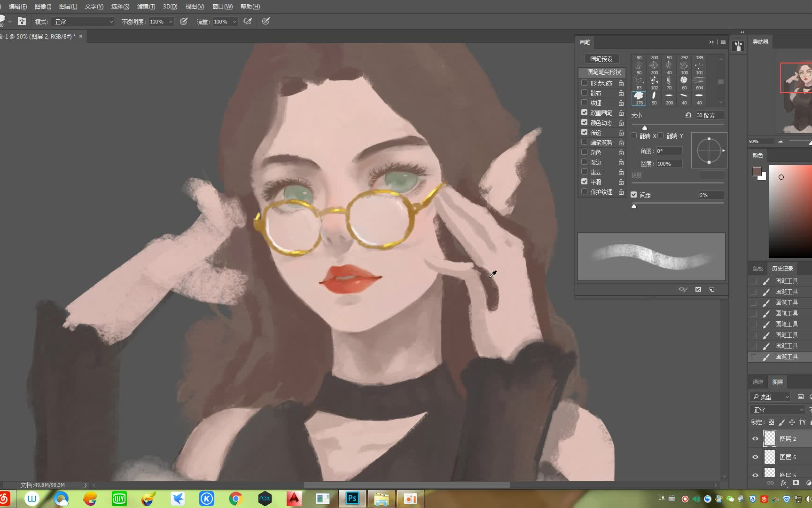Enable 散布 checkbox
Viewport: 812px width, 508px height.
coord(584,93)
